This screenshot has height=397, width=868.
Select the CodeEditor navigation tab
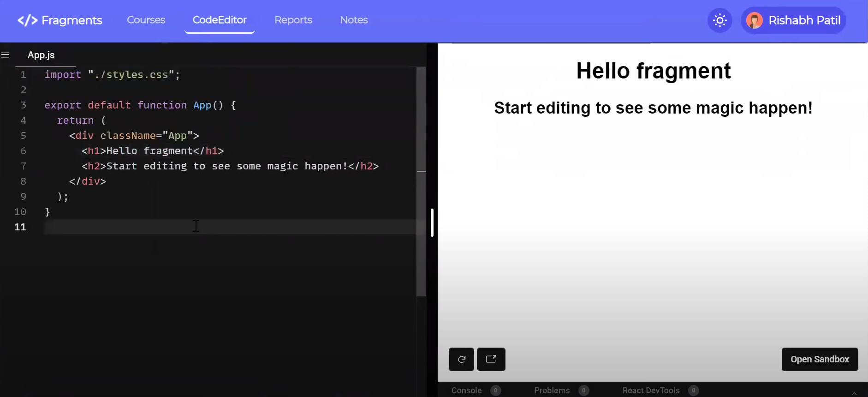(x=220, y=20)
